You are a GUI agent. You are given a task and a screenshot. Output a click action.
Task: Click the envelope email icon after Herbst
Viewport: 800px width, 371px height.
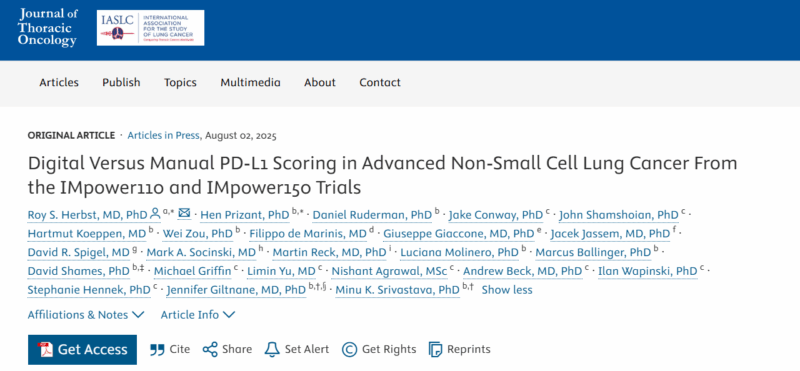pos(184,213)
